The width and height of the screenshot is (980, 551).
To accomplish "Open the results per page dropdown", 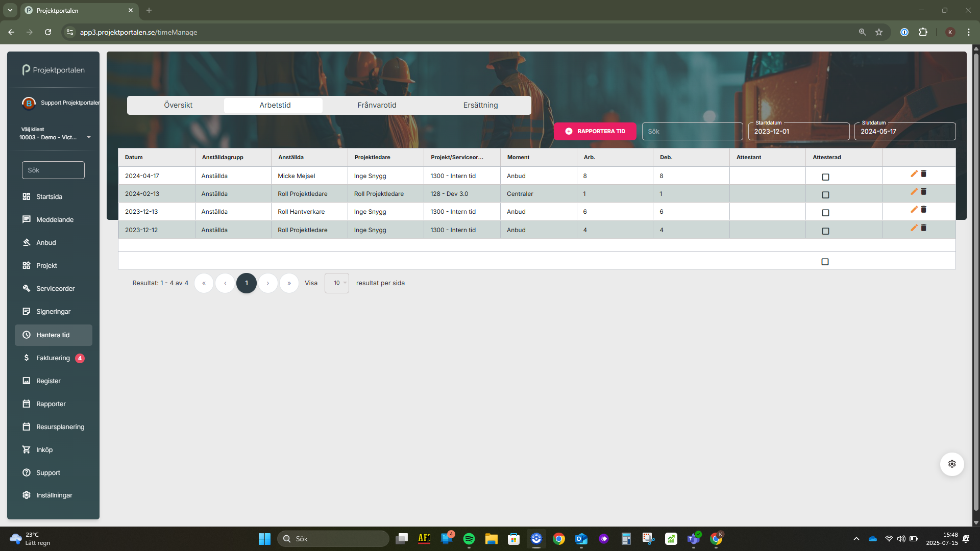I will [337, 283].
